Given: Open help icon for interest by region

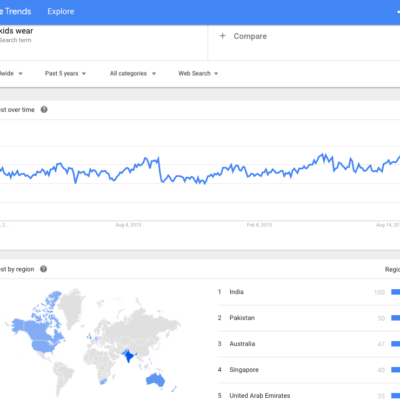Looking at the screenshot, I should coord(44,269).
